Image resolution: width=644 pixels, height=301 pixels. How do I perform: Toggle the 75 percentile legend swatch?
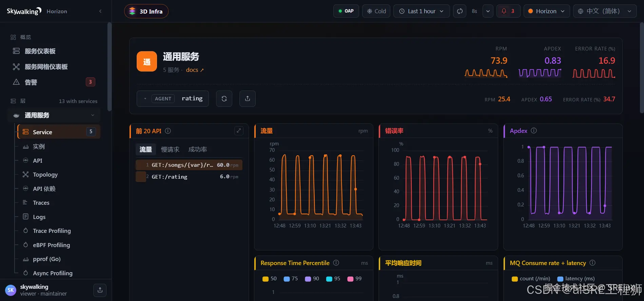[x=287, y=279]
